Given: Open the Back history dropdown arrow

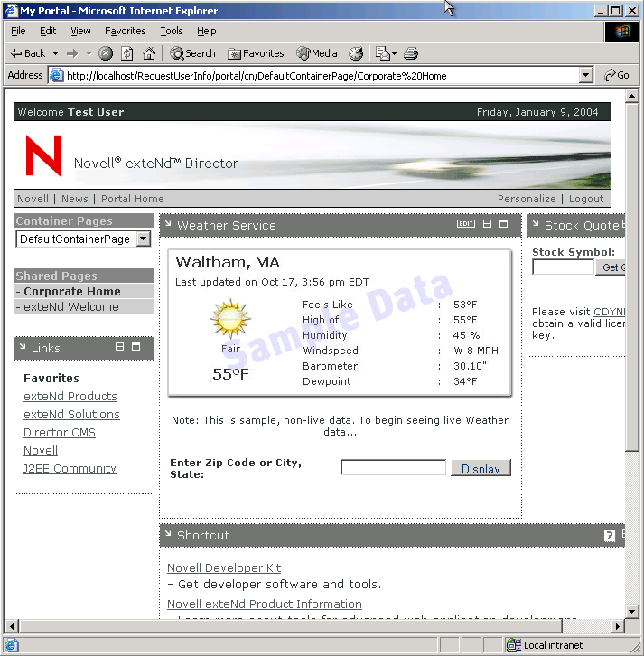Looking at the screenshot, I should (55, 53).
